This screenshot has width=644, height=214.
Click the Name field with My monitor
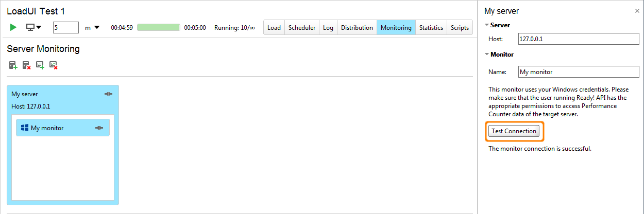click(578, 72)
